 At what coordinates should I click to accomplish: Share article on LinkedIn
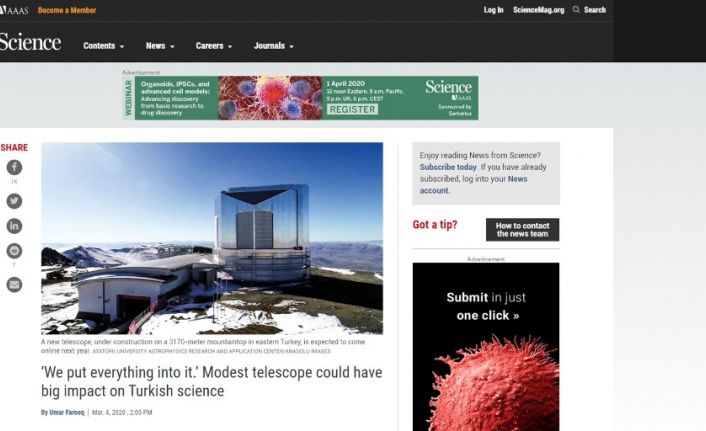(x=14, y=226)
